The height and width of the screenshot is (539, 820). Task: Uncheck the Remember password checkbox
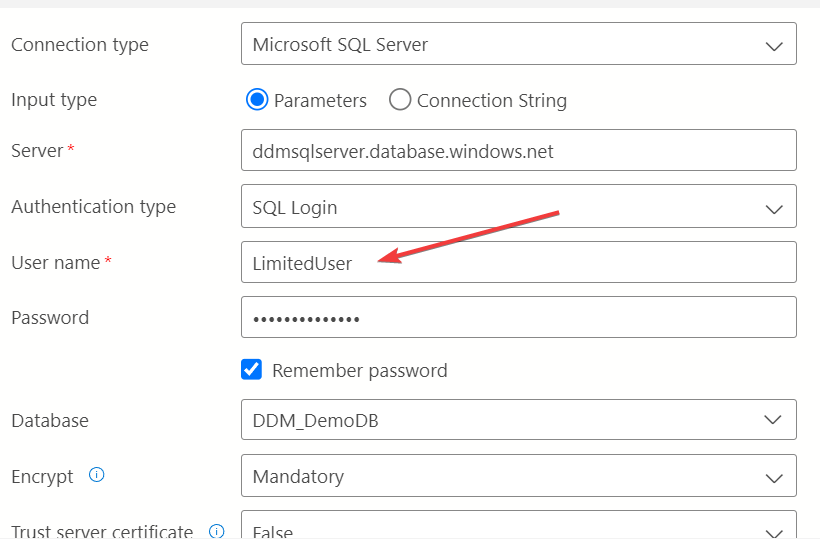(x=252, y=369)
